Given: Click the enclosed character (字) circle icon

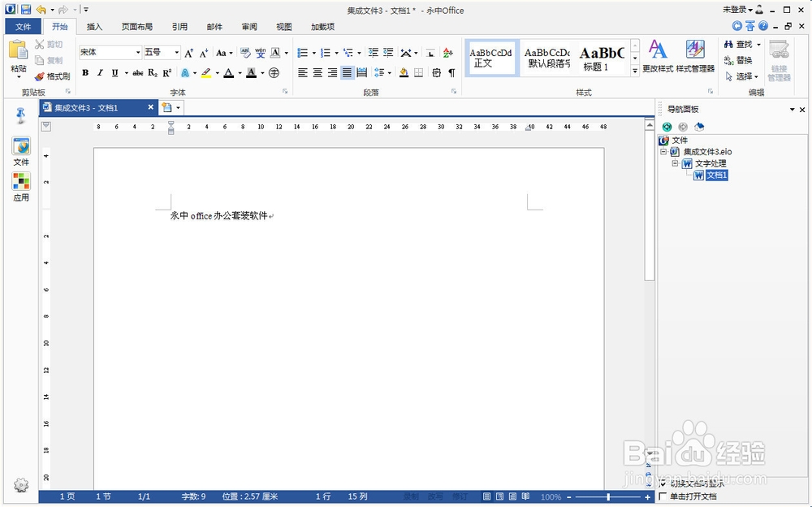Looking at the screenshot, I should [274, 73].
